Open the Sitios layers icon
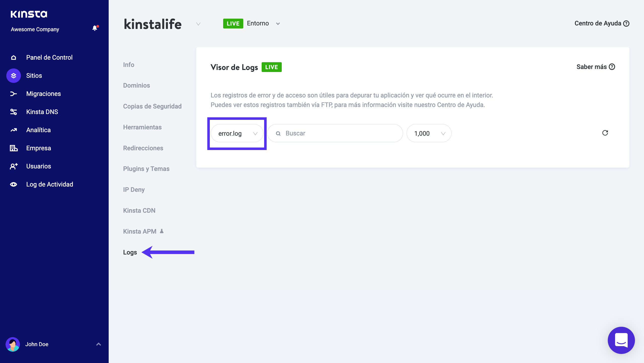 point(14,76)
